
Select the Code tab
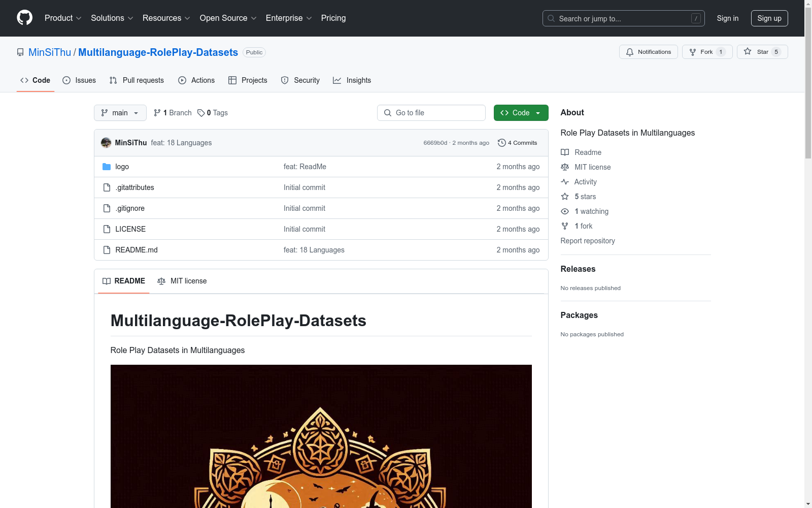coord(35,80)
